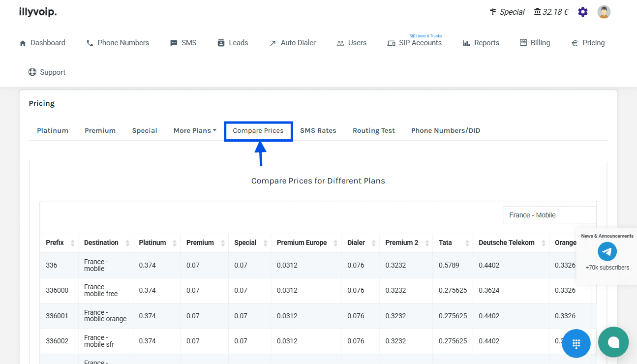
Task: Open the green live chat bubble
Action: (613, 342)
